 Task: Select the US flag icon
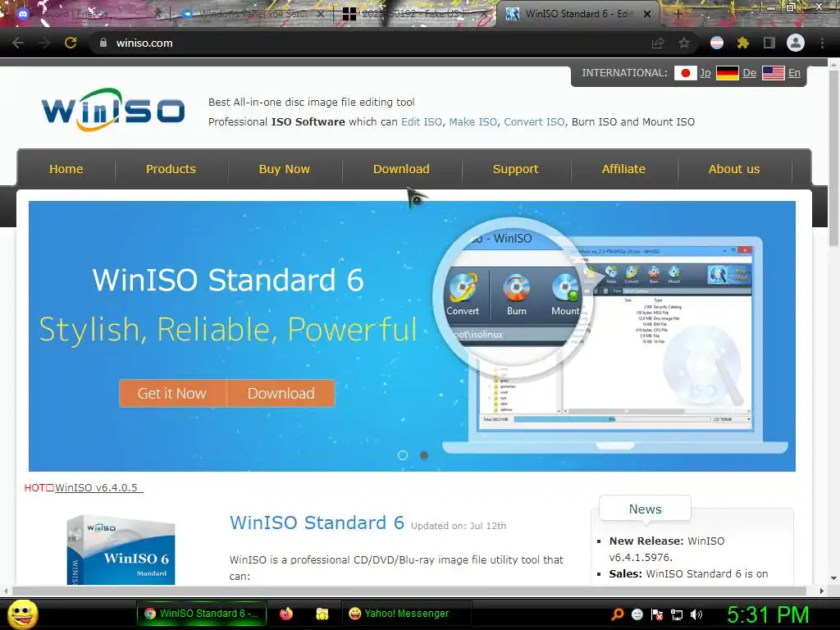(774, 73)
